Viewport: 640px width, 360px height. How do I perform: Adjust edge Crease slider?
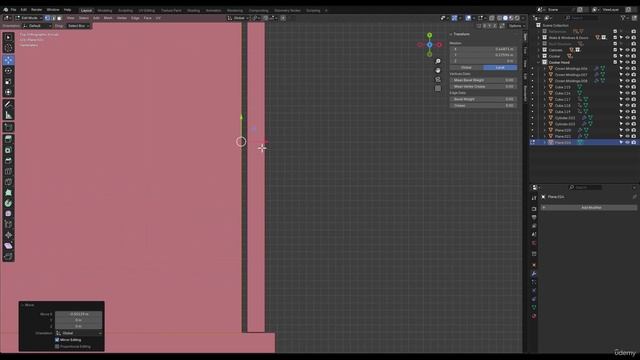tap(483, 105)
